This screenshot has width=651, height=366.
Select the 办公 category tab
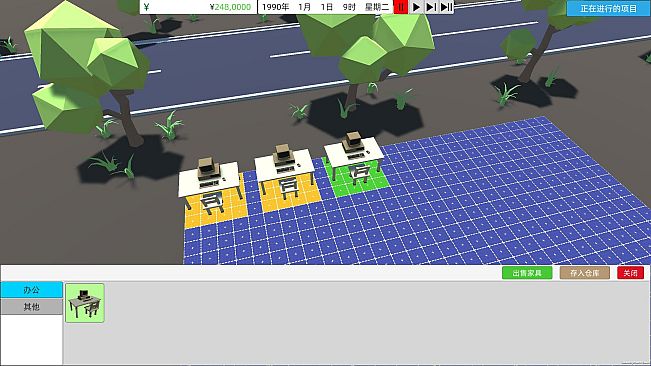pyautogui.click(x=32, y=290)
